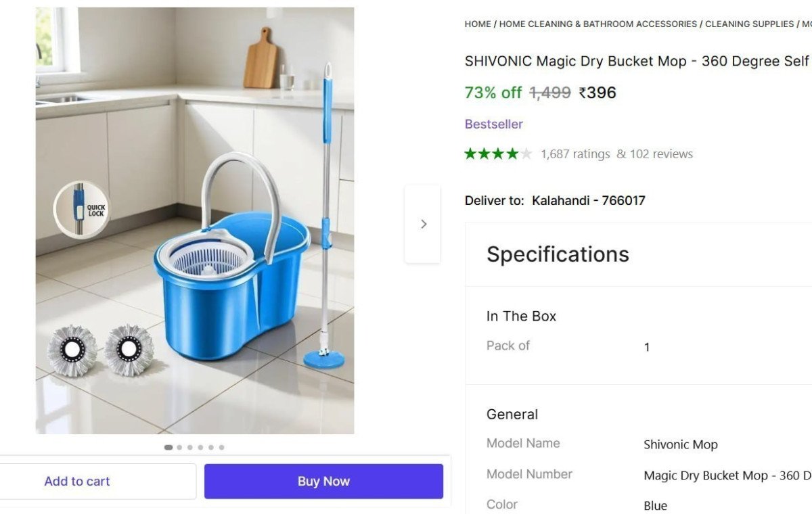Click the highlighted first carousel indicator dot

click(x=168, y=447)
